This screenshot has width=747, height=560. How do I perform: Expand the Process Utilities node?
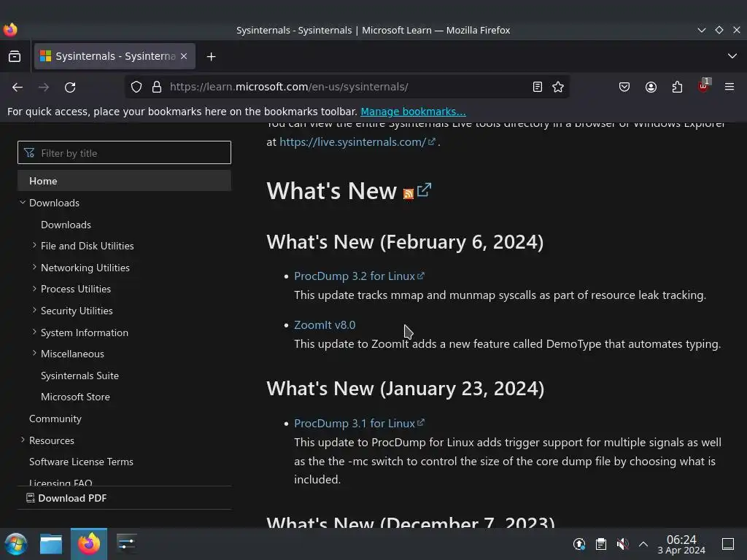[34, 289]
